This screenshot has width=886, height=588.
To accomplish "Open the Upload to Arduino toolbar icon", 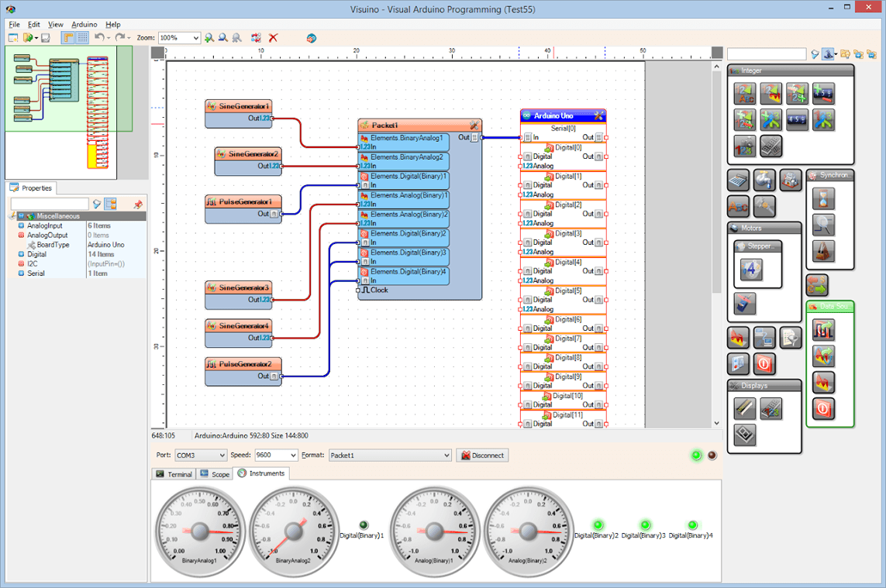I will pos(311,37).
